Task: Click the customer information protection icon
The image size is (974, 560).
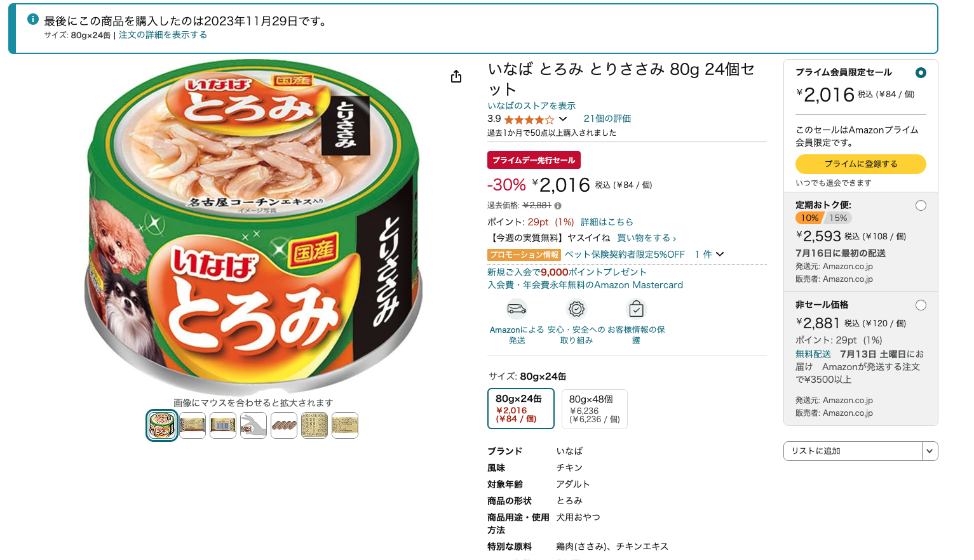Action: (x=636, y=309)
